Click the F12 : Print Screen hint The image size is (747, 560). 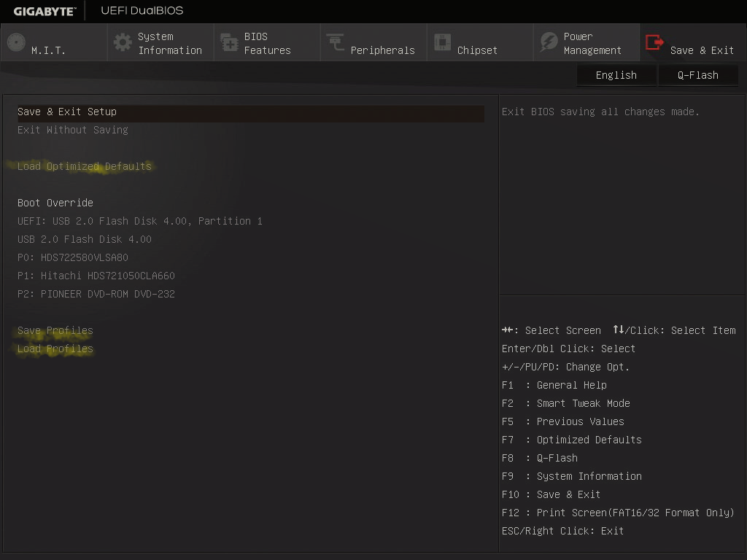[x=618, y=513]
